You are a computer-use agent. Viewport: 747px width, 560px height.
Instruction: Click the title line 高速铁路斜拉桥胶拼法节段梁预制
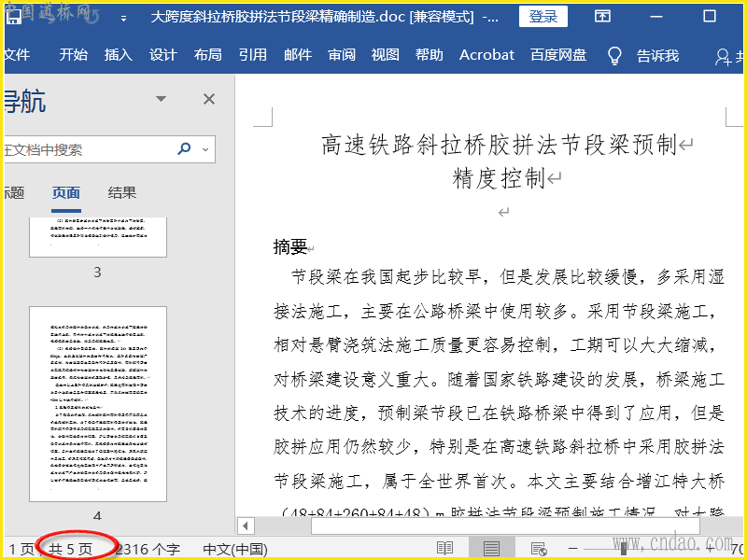[x=499, y=145]
